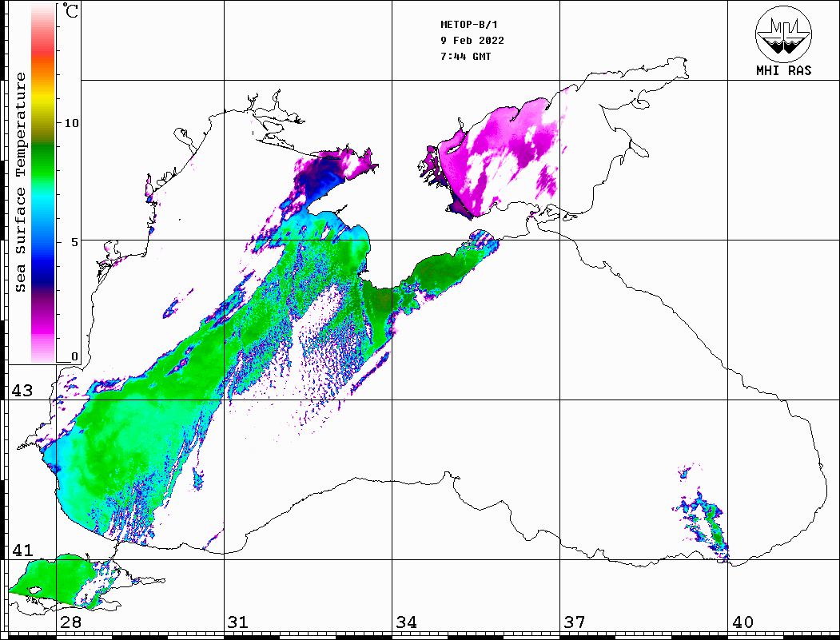
Task: Click the '0' value on temperature scale
Action: pyautogui.click(x=74, y=356)
